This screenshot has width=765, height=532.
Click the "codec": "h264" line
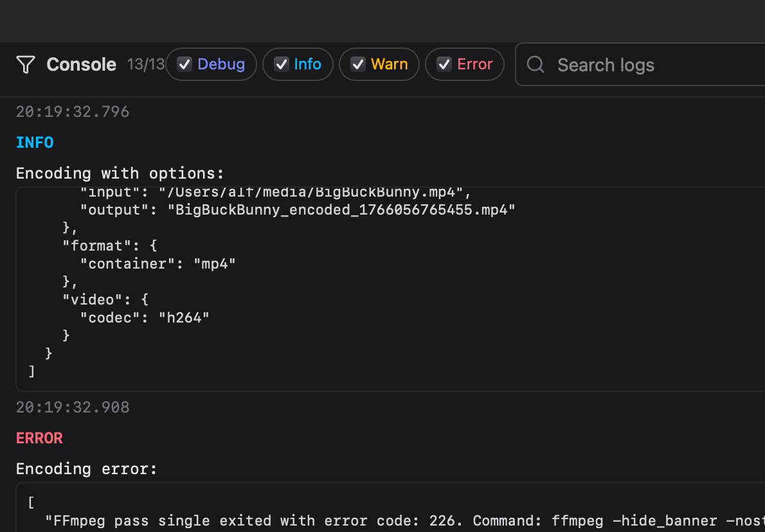pyautogui.click(x=145, y=317)
